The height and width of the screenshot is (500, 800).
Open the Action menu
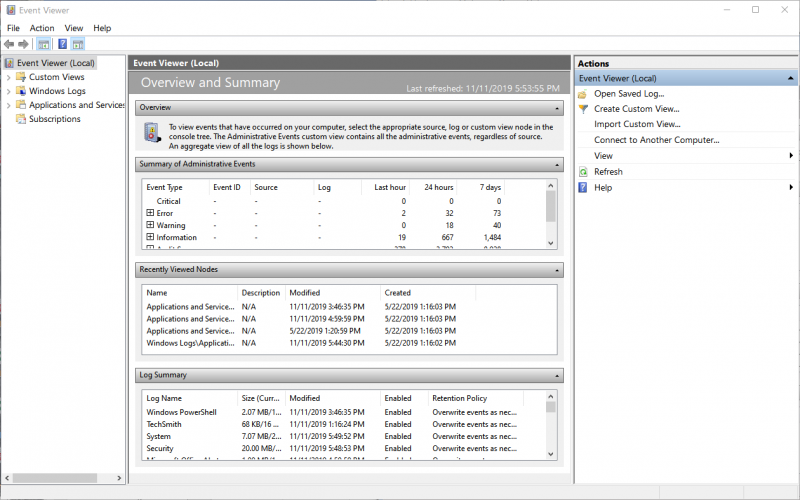[x=42, y=28]
